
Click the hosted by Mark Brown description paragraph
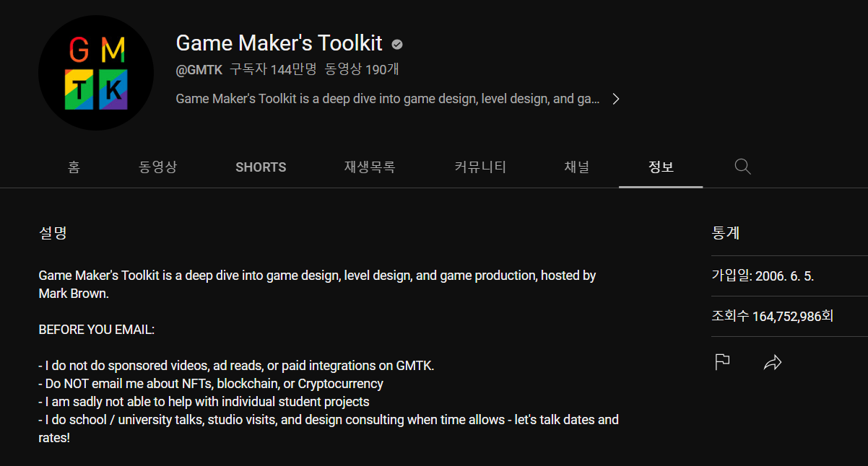click(317, 284)
